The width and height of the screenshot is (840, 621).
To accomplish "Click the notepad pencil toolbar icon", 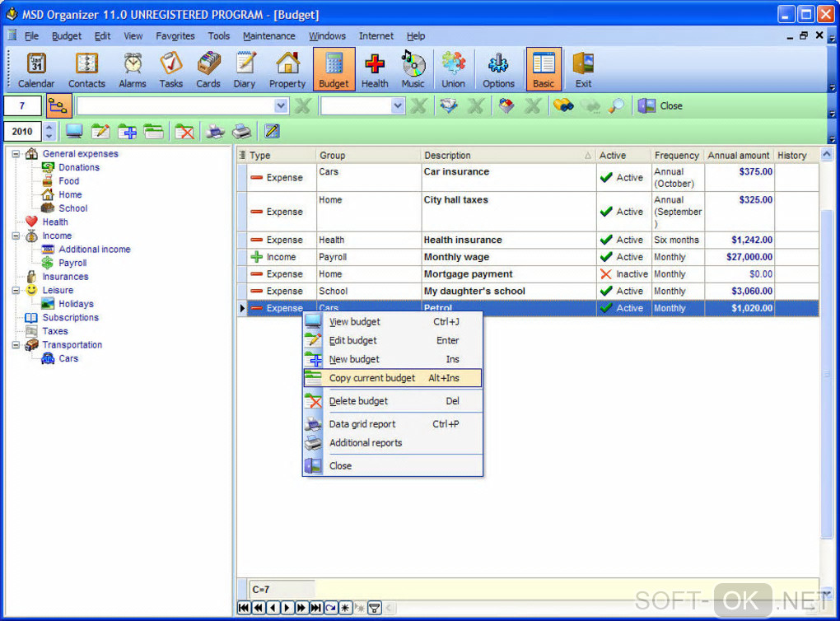I will [272, 131].
